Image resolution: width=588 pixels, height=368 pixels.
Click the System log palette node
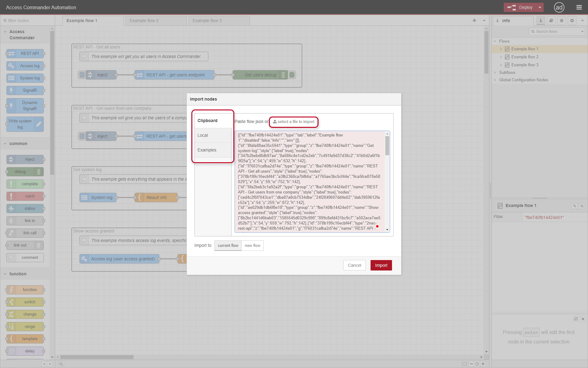pos(25,78)
